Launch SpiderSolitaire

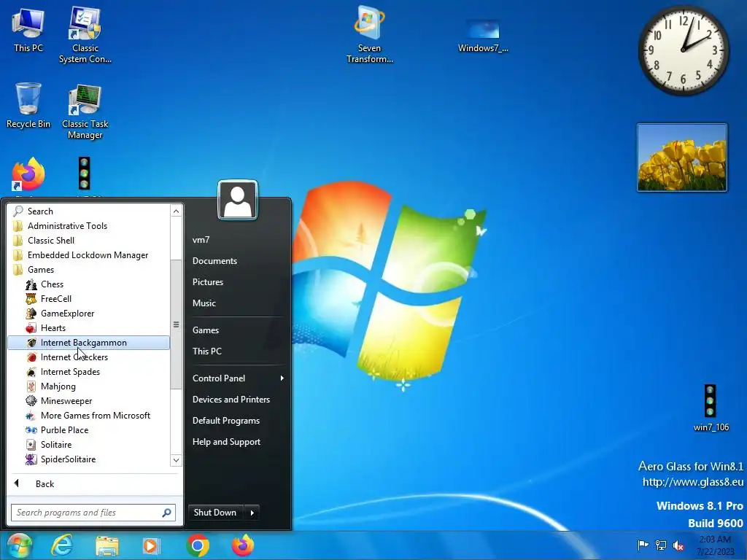88,459
